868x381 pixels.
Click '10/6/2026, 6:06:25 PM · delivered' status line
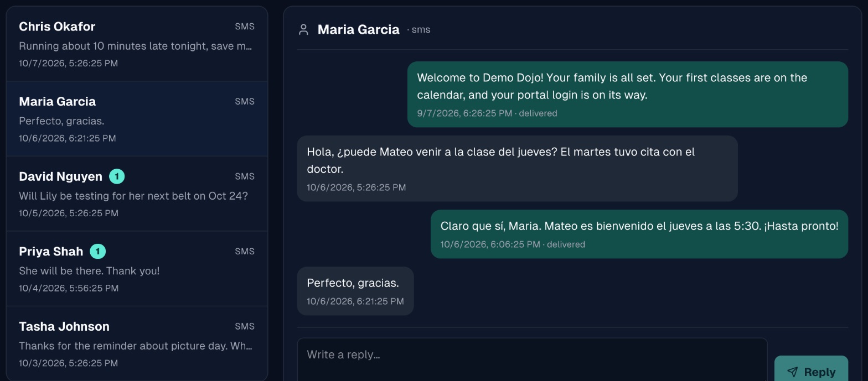tap(513, 244)
